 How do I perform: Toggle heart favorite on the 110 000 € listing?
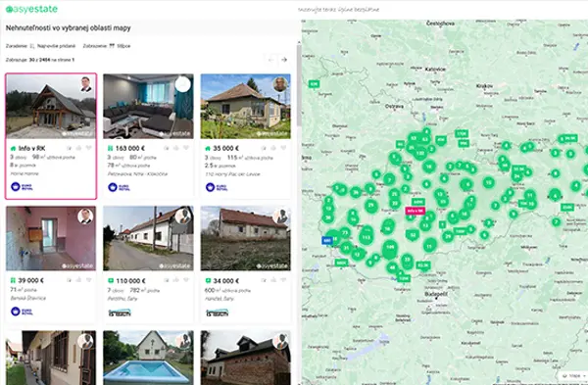[186, 279]
